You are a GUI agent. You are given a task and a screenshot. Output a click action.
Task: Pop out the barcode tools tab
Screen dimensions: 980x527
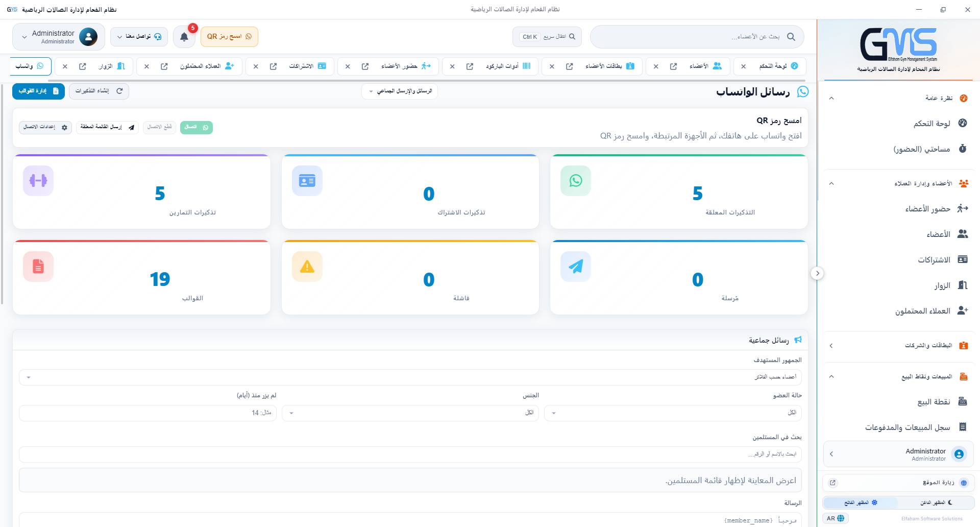470,66
